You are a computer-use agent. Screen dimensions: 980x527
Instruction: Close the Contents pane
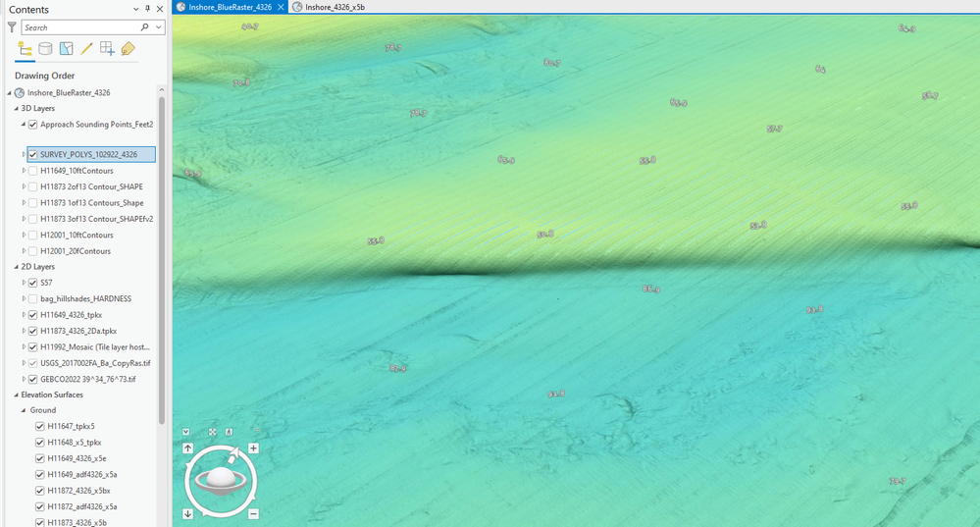click(160, 9)
